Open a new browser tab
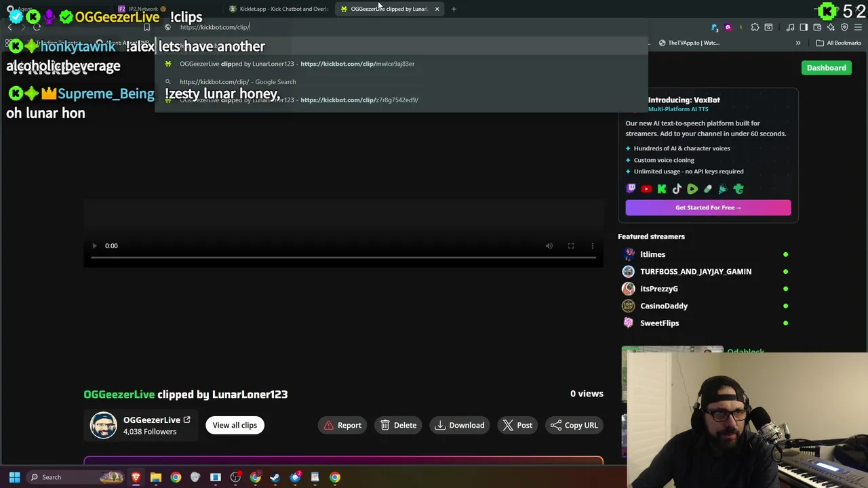Screen dimensions: 868x488 click(454, 9)
